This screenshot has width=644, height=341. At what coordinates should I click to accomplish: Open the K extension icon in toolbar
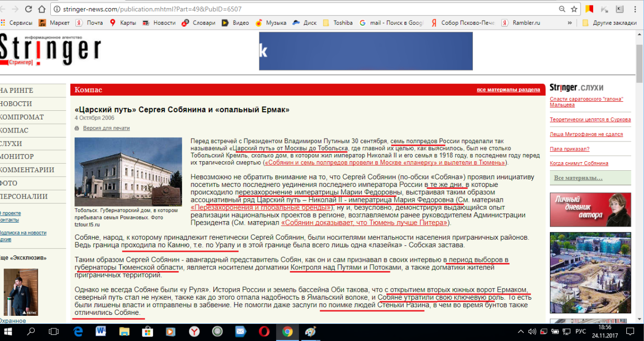[x=619, y=9]
